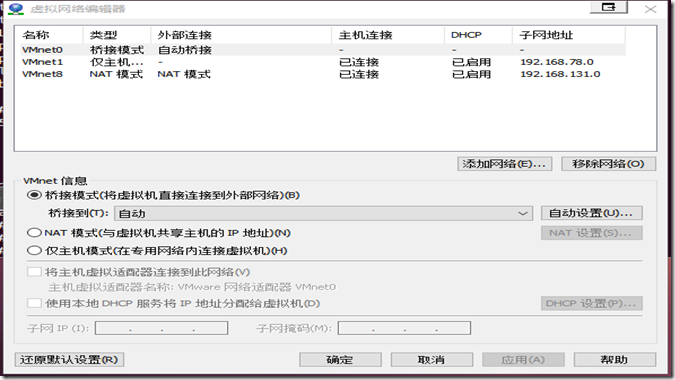675x380 pixels.
Task: Click the title bar icon beside close button
Action: (609, 7)
